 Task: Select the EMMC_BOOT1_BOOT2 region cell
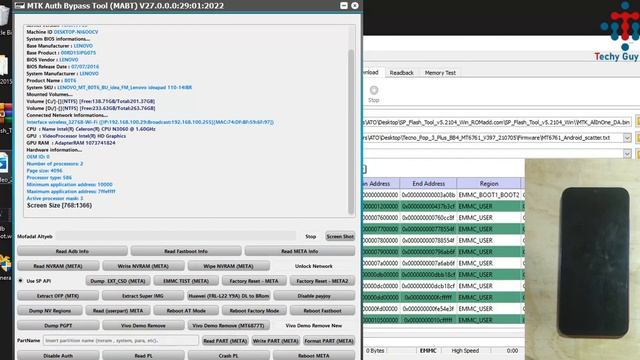point(489,195)
